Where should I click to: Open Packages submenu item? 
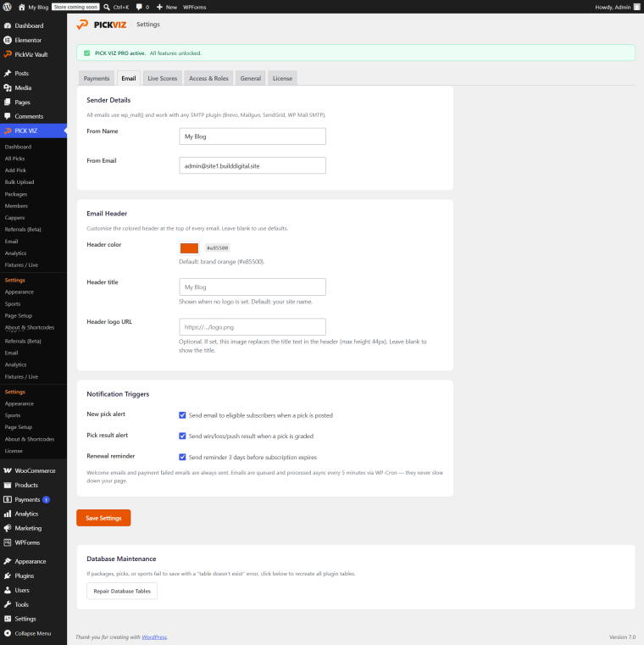(x=16, y=194)
